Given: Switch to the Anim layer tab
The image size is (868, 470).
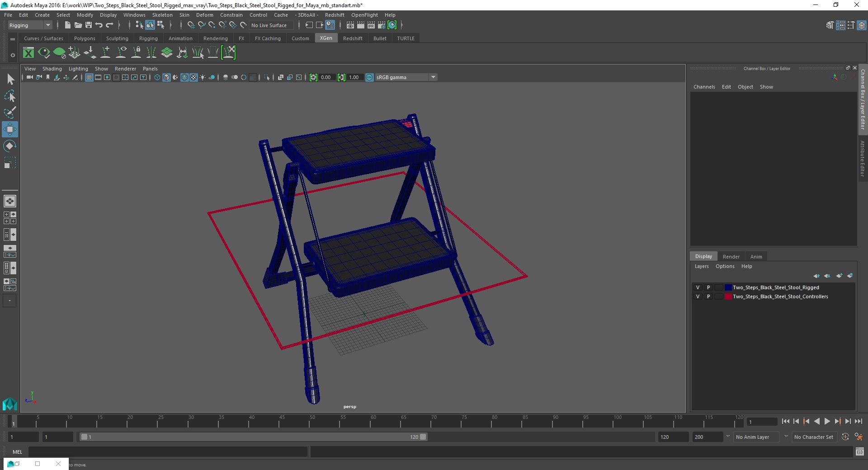Looking at the screenshot, I should 756,257.
